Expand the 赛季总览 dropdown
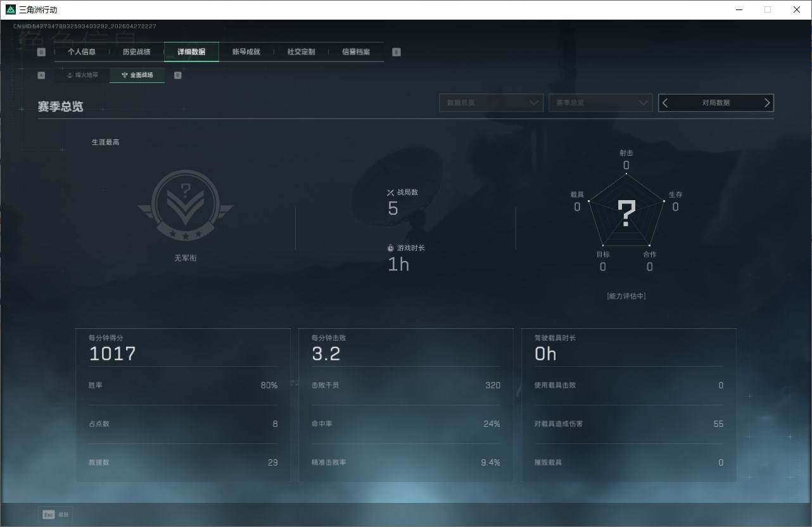The height and width of the screenshot is (527, 812). (600, 103)
